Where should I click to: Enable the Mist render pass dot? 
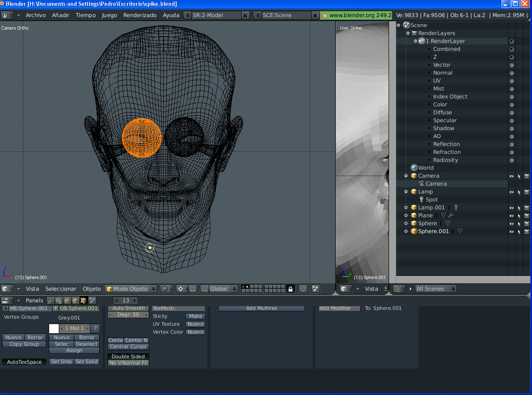point(512,89)
